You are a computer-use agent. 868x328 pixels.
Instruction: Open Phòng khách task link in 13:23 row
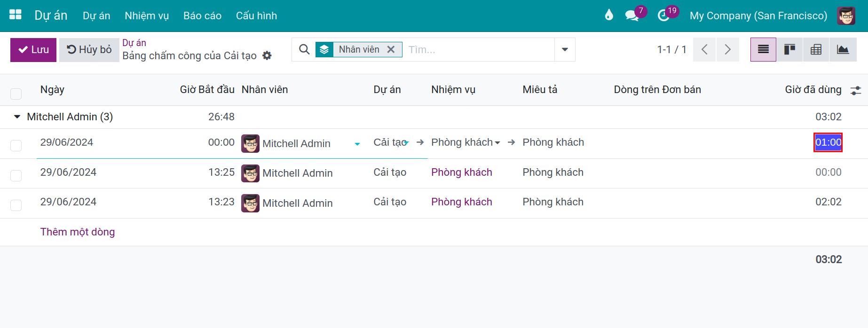(462, 202)
